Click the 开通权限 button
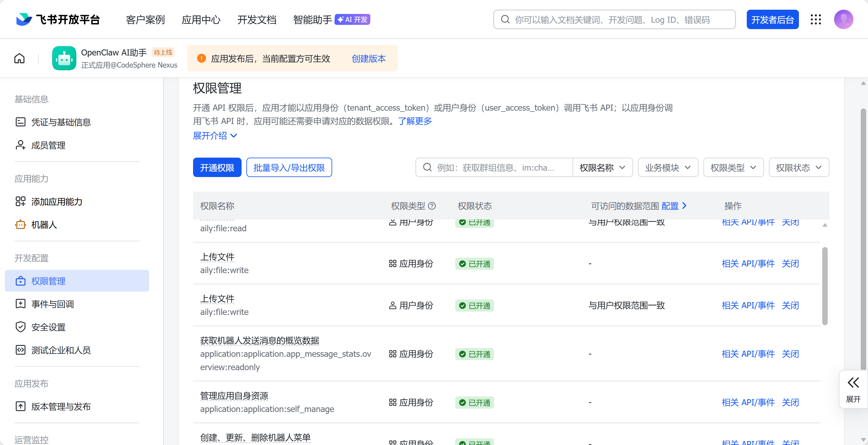 (217, 167)
